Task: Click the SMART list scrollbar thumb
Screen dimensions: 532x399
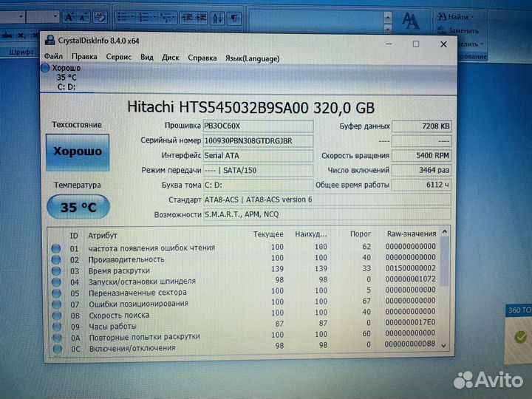Action: point(445,262)
